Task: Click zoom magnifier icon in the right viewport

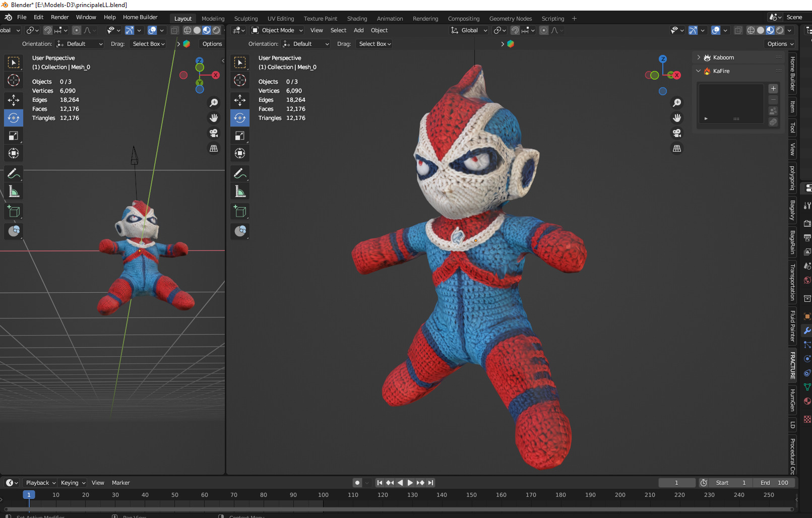Action: pyautogui.click(x=677, y=103)
